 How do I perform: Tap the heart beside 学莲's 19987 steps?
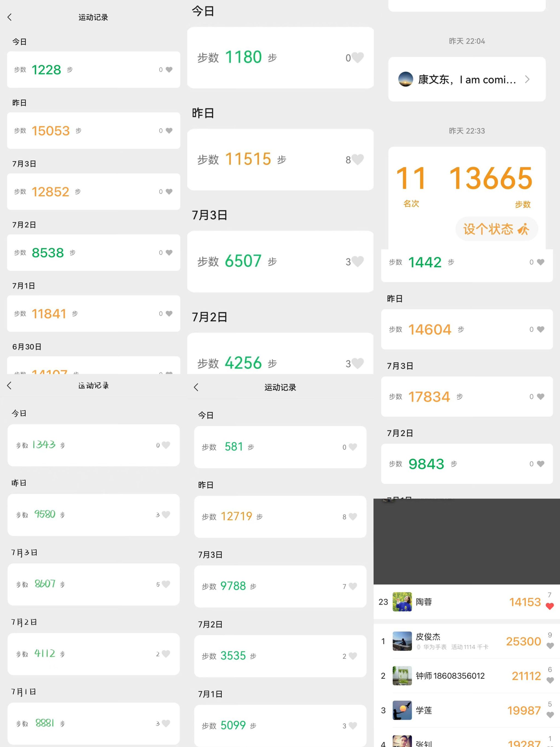click(550, 714)
